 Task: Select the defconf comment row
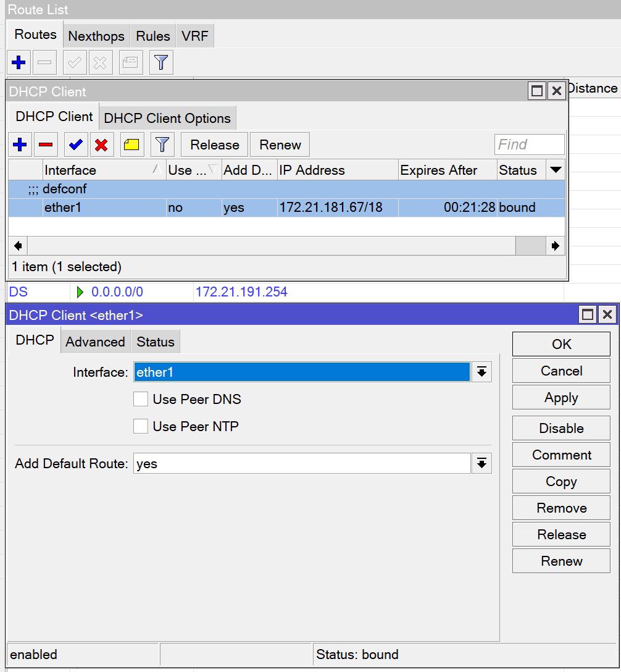tap(286, 189)
